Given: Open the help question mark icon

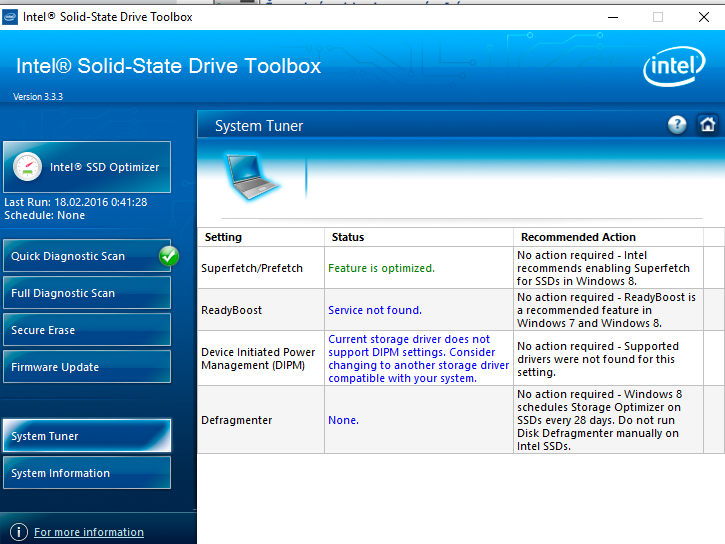Looking at the screenshot, I should click(x=677, y=125).
